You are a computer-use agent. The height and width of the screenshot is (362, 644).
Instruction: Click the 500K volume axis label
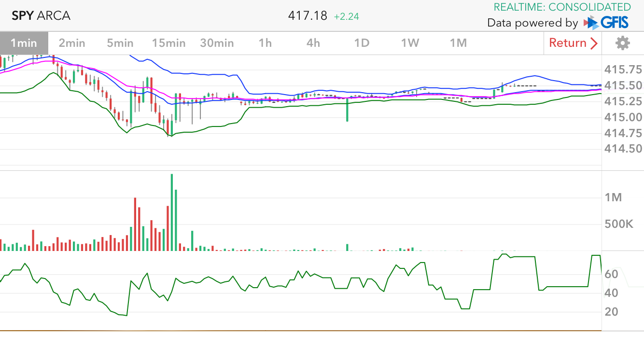(619, 224)
